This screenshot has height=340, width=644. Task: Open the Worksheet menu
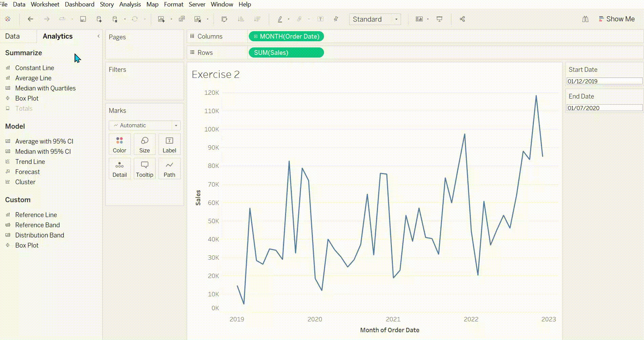[45, 4]
